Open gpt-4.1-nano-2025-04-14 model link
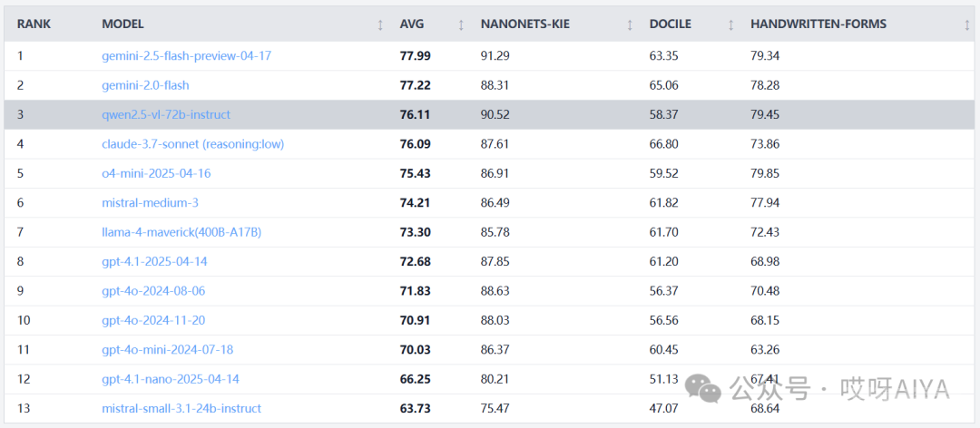 click(x=171, y=379)
